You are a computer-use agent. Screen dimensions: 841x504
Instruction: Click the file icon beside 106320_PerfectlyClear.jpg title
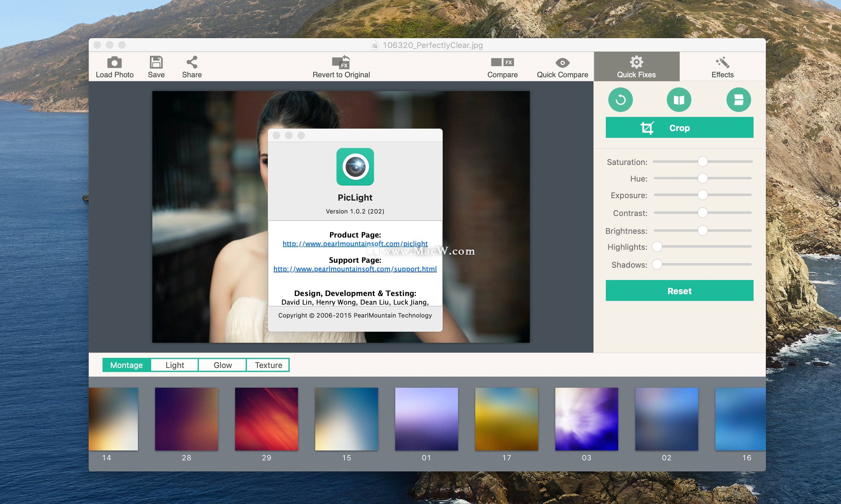point(374,45)
